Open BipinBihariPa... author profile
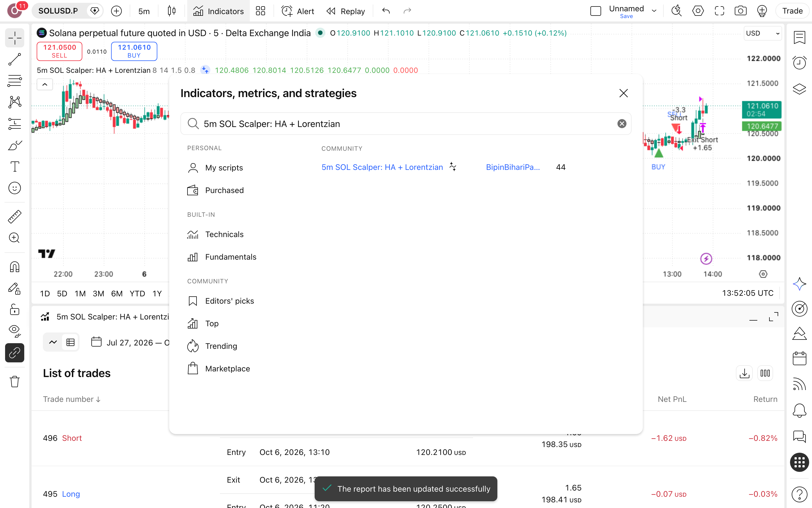Screen dimensions: 812x508 coord(513,167)
